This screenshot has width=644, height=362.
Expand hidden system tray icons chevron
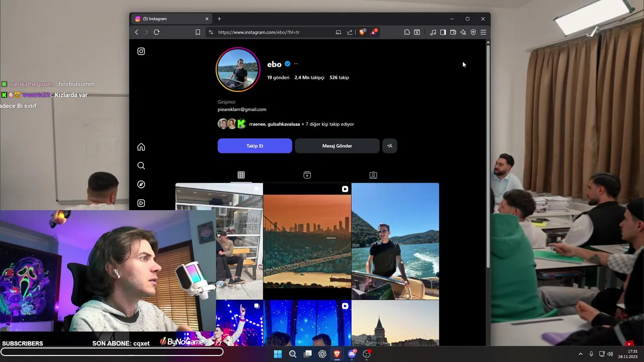tap(580, 354)
